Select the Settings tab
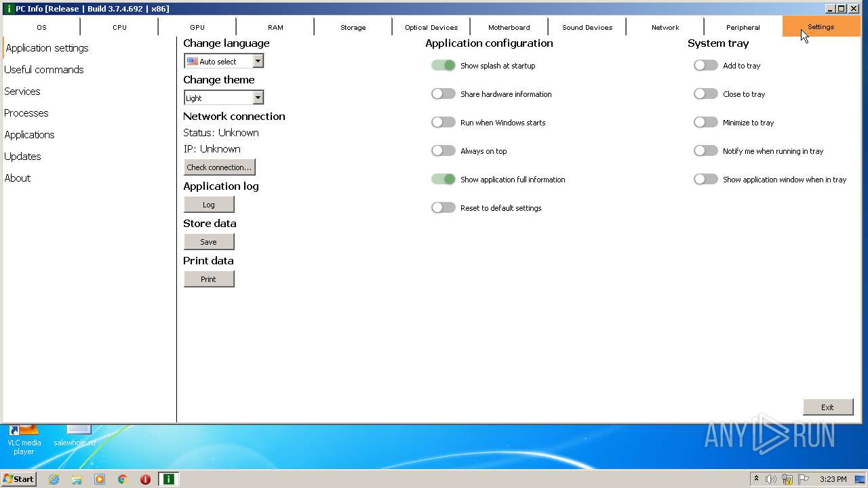The image size is (868, 488). click(x=821, y=27)
